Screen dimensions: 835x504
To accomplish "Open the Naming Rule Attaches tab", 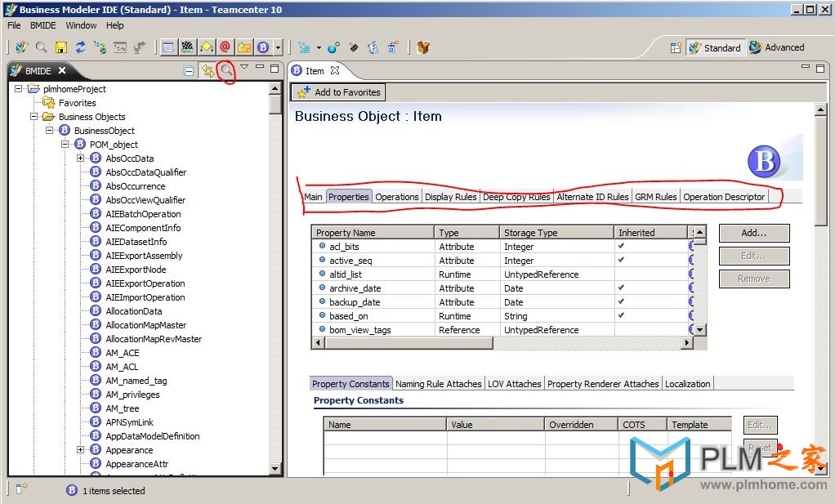I will click(x=438, y=384).
